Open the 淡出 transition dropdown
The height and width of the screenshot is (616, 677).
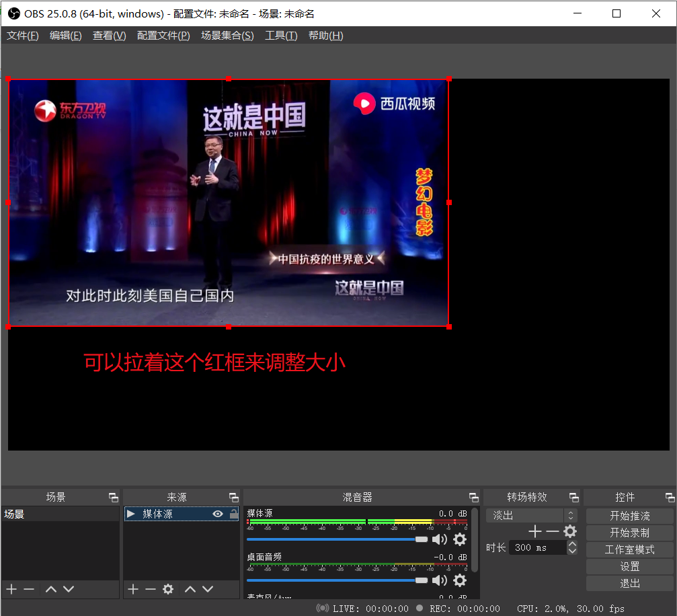point(532,515)
